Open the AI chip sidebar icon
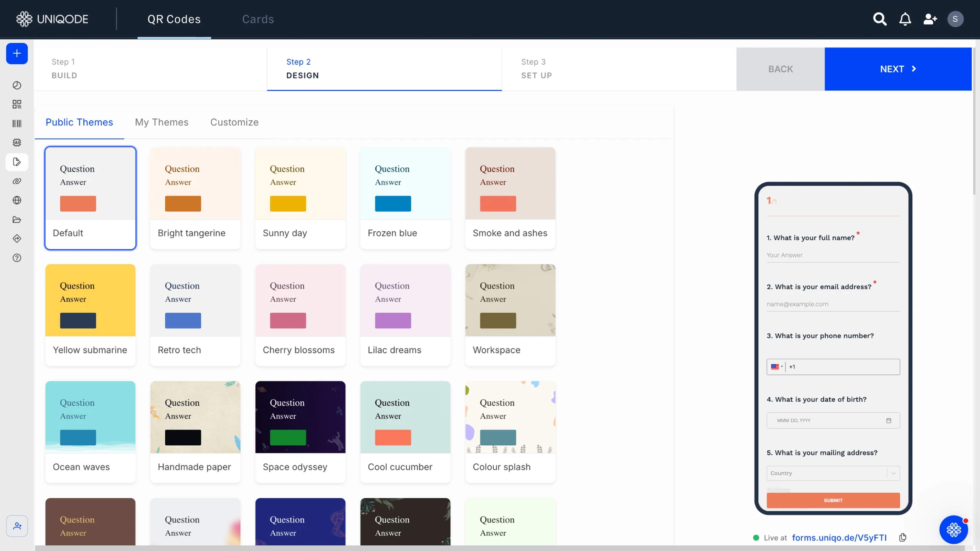The image size is (980, 551). pyautogui.click(x=17, y=143)
